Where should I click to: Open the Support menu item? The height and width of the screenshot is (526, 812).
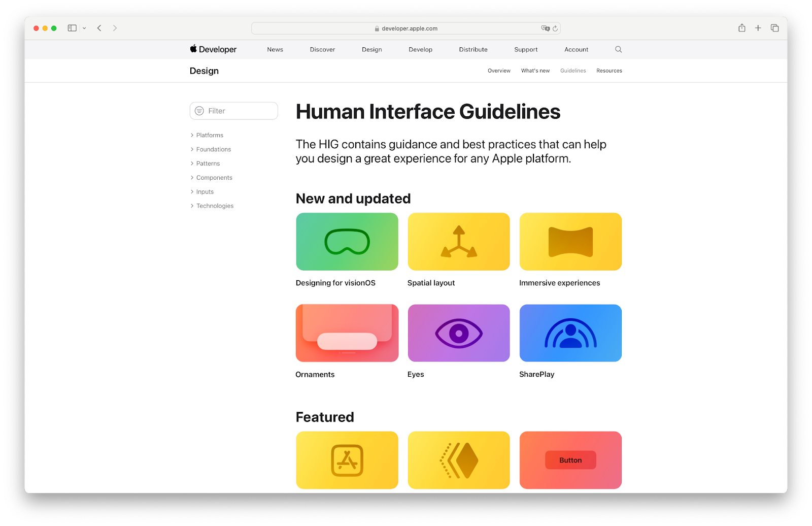coord(526,50)
